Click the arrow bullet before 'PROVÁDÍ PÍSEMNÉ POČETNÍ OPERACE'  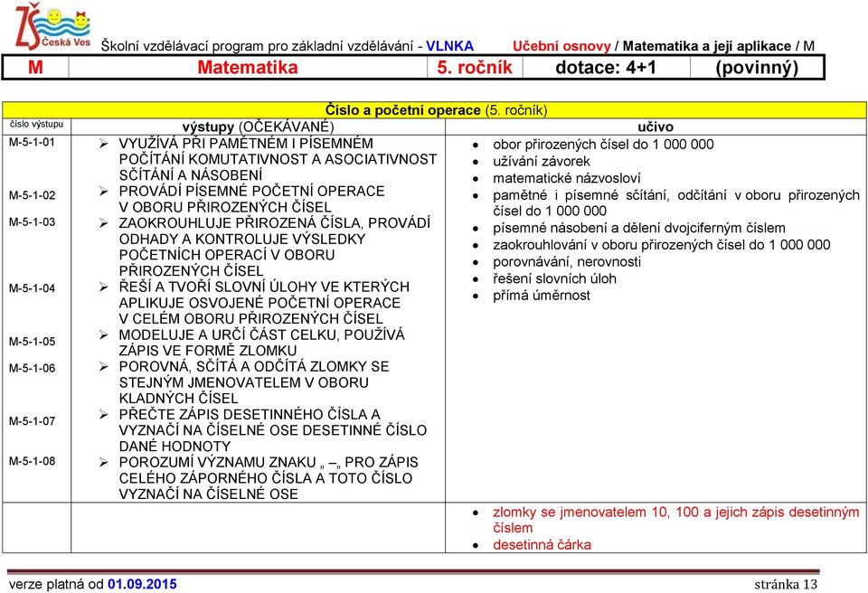pos(103,192)
